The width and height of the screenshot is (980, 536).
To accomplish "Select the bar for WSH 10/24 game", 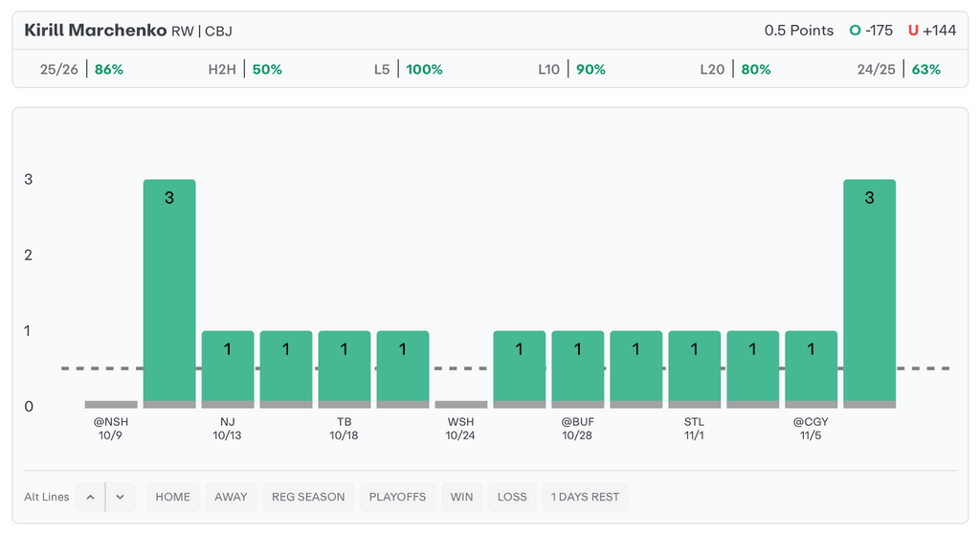I will [460, 404].
